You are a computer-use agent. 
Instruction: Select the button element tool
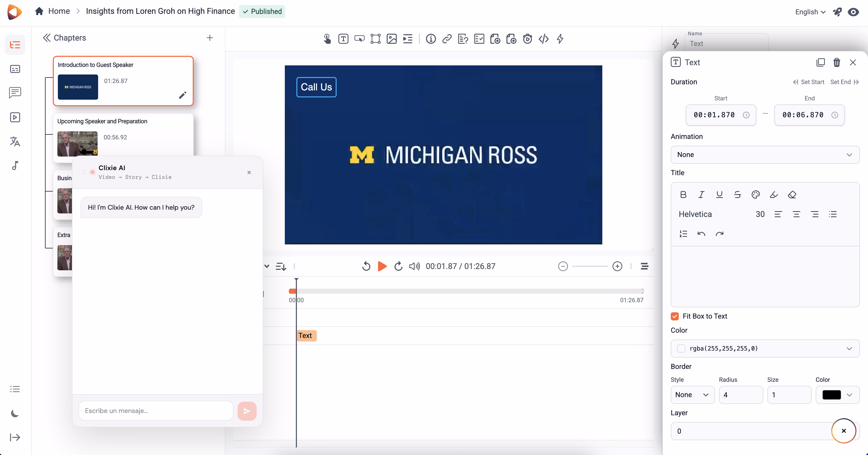(x=359, y=39)
